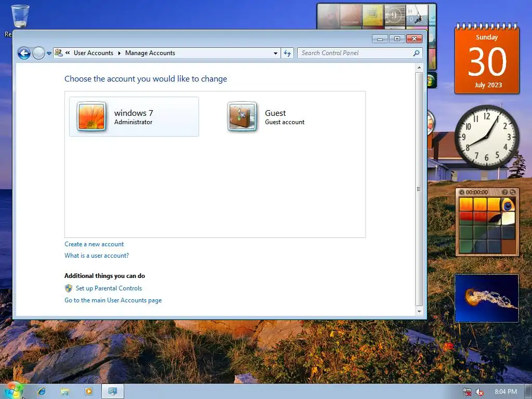Click scrollbar up arrow in Control Panel window
This screenshot has width=532, height=399.
point(419,68)
